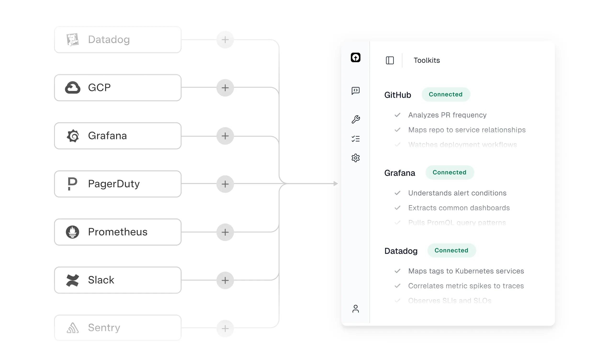Click Datadog's Connected status badge

pos(451,250)
